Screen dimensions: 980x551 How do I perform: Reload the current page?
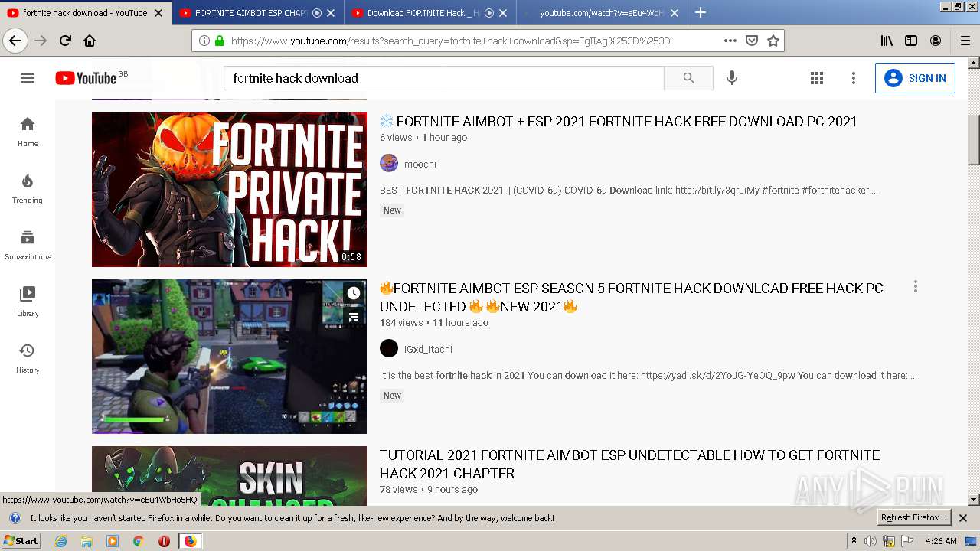point(65,41)
